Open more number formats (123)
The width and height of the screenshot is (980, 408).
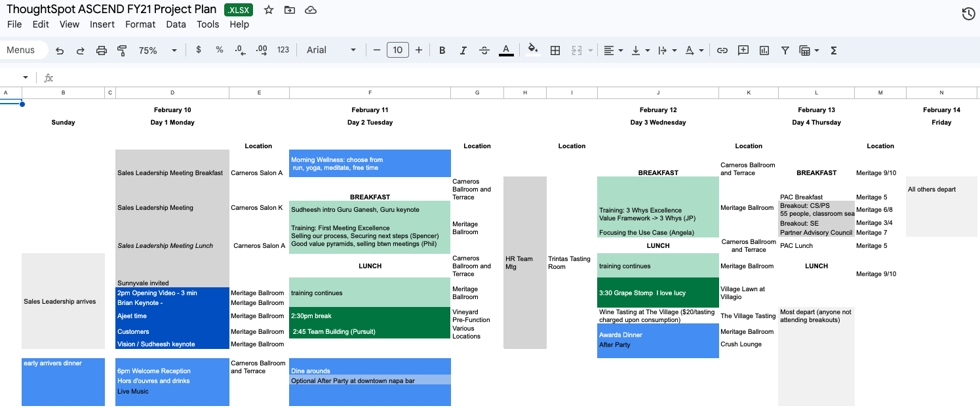[283, 50]
